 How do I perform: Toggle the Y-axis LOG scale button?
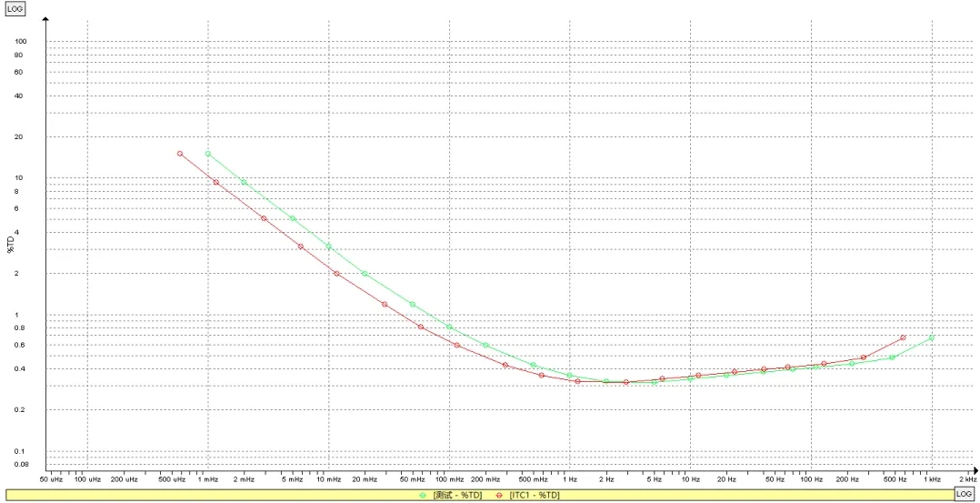click(16, 8)
